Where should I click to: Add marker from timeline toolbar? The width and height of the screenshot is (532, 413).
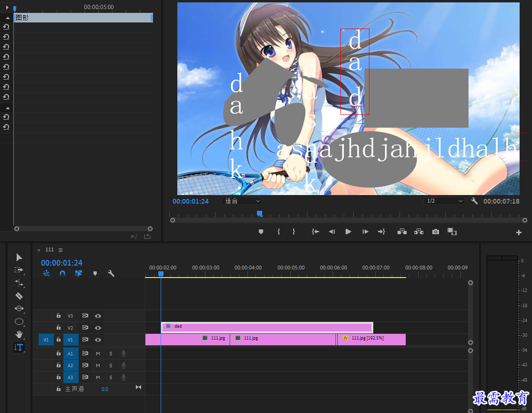95,273
